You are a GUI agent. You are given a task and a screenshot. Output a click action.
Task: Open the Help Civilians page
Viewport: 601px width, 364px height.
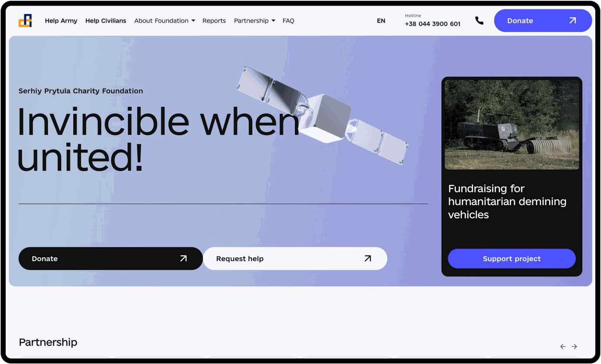click(x=106, y=20)
